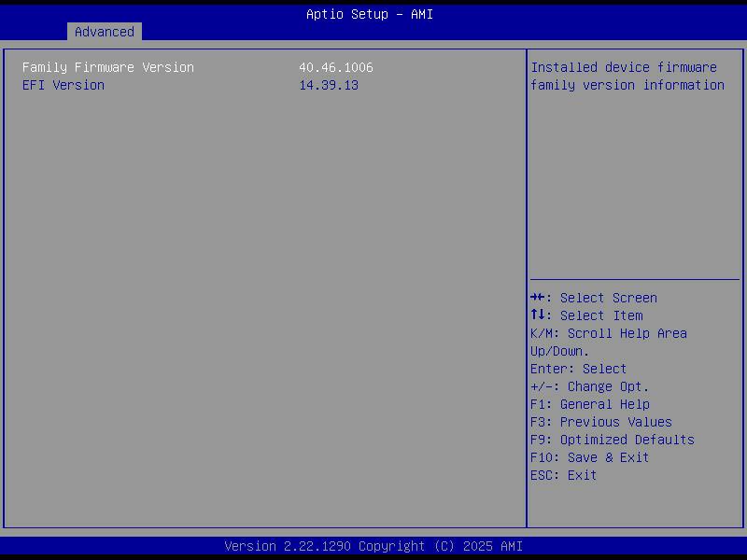Click the Version 2.22.1290 copyright footer
The height and width of the screenshot is (560, 747).
(372, 546)
